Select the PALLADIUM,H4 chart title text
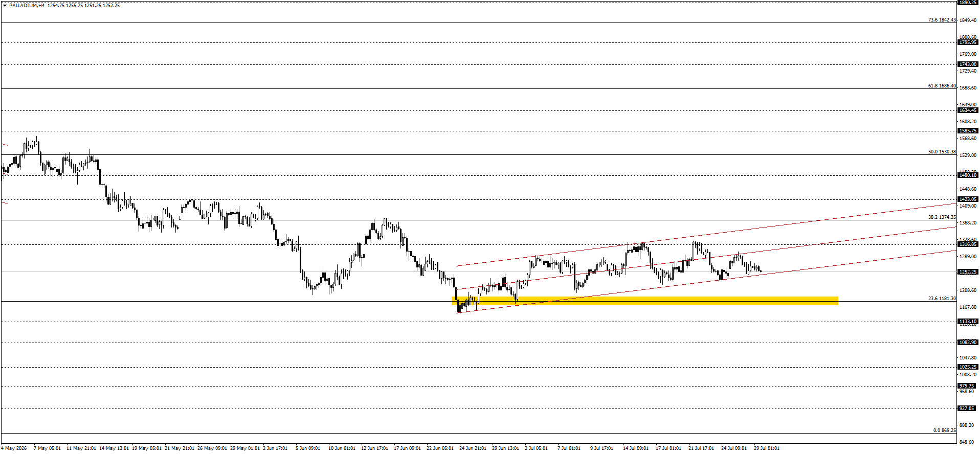The height and width of the screenshot is (454, 980). pyautogui.click(x=27, y=5)
